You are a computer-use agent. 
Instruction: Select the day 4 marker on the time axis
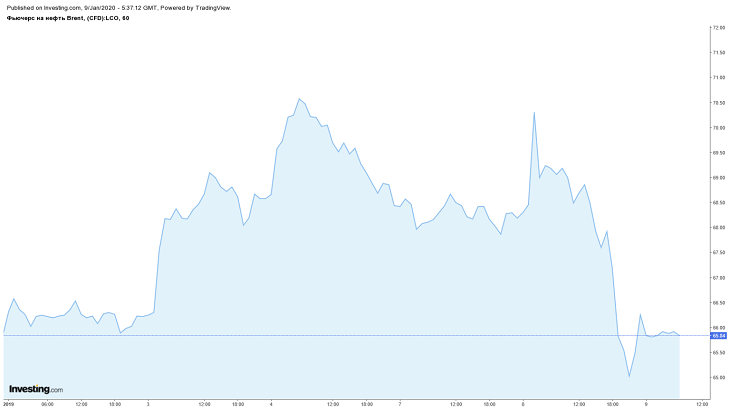(x=271, y=404)
